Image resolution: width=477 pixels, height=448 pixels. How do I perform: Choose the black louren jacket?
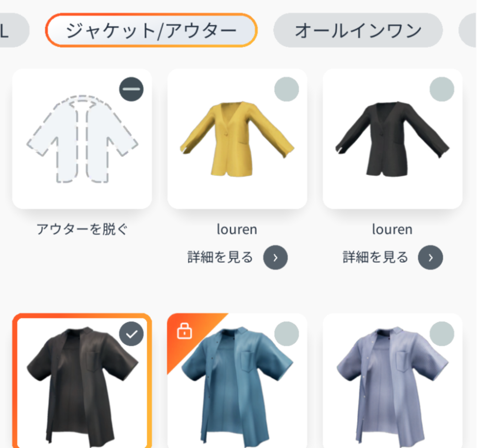click(392, 138)
